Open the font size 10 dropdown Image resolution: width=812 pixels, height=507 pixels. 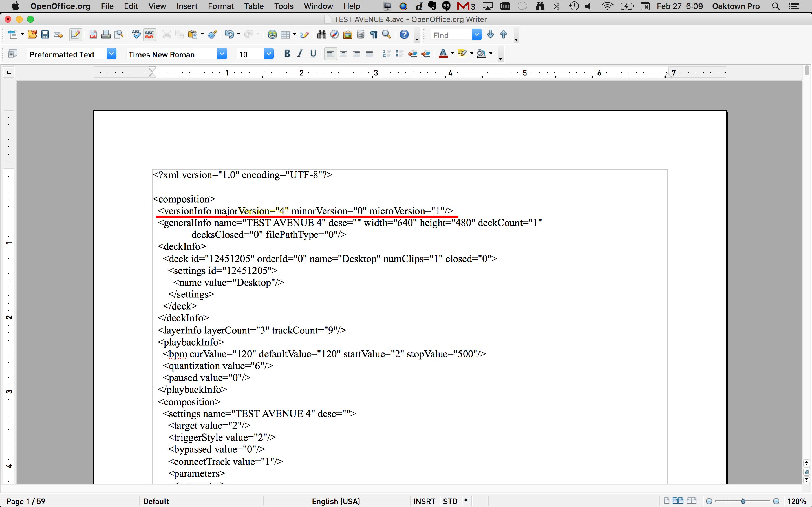tap(268, 54)
